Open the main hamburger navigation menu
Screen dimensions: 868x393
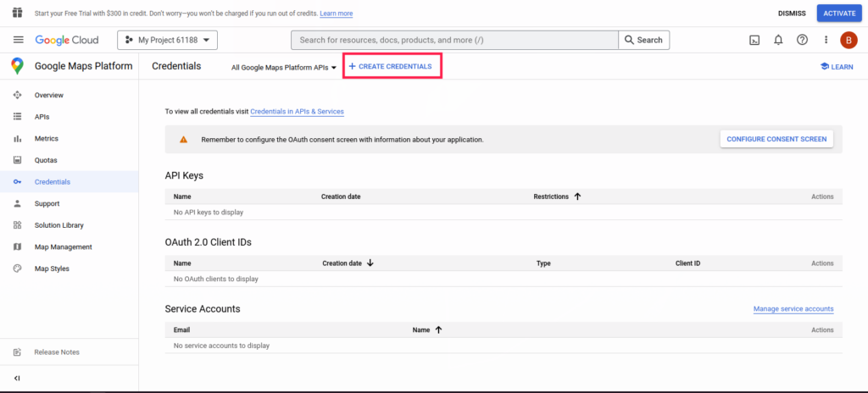pyautogui.click(x=18, y=40)
